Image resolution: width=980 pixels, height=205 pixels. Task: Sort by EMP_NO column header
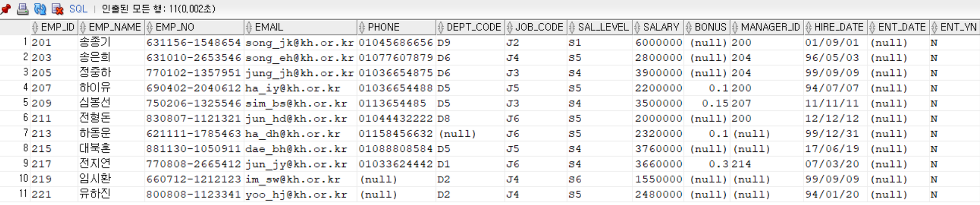194,27
